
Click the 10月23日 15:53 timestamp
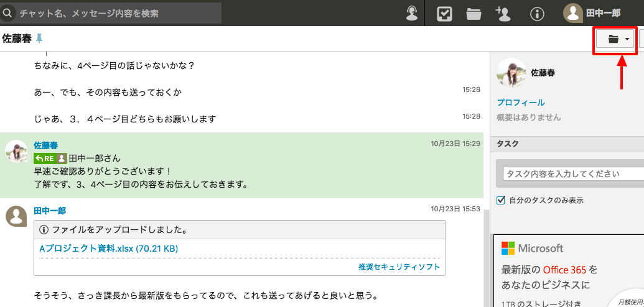coord(455,209)
